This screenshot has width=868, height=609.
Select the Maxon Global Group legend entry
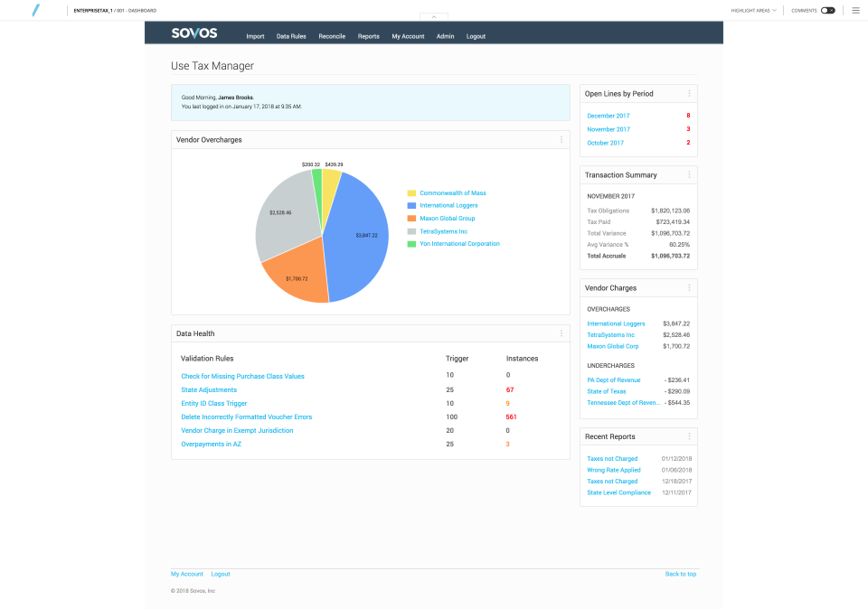(447, 218)
